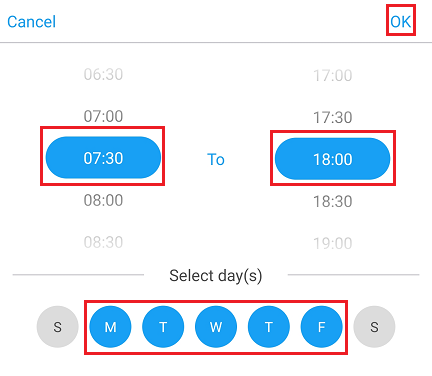Enable the Sunday day toggle
Image resolution: width=432 pixels, height=376 pixels.
[58, 327]
